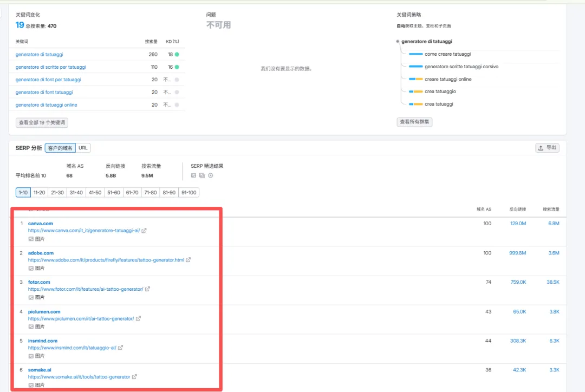This screenshot has width=585, height=392.
Task: Click the 导出 export button
Action: (547, 148)
